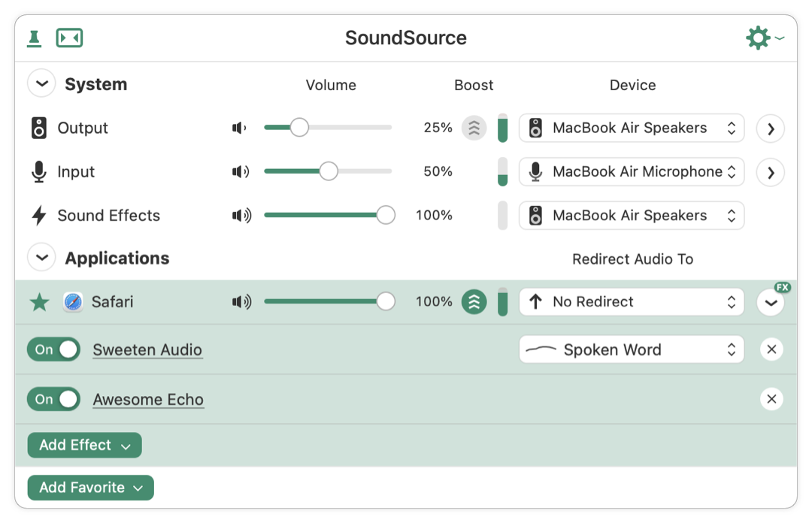Pin the SoundSource window open
This screenshot has height=523, width=812.
coord(34,38)
